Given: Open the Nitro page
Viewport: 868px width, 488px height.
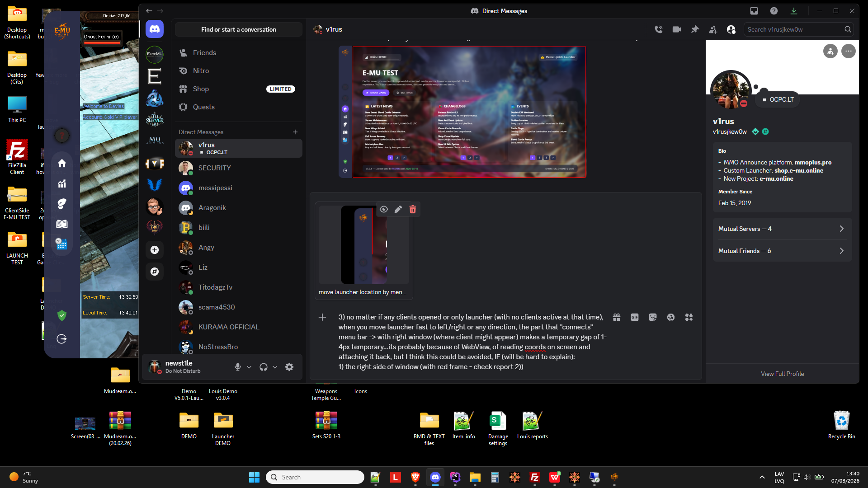Looking at the screenshot, I should 201,71.
